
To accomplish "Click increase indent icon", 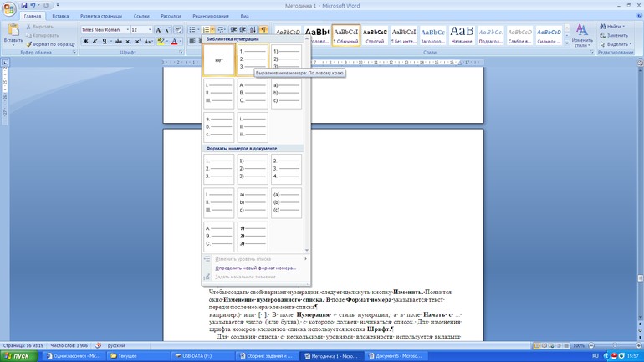I will click(243, 30).
